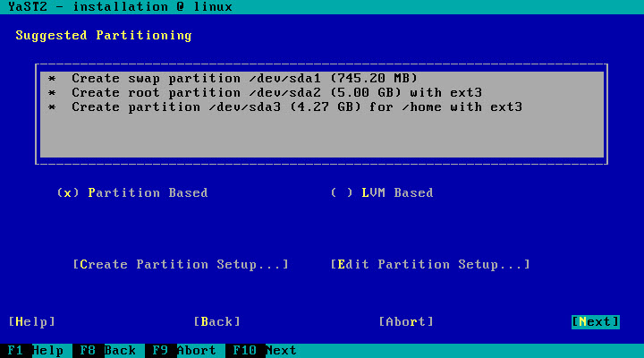Image resolution: width=644 pixels, height=358 pixels.
Task: Select the root partition /dev/sda2 line
Action: coord(322,92)
